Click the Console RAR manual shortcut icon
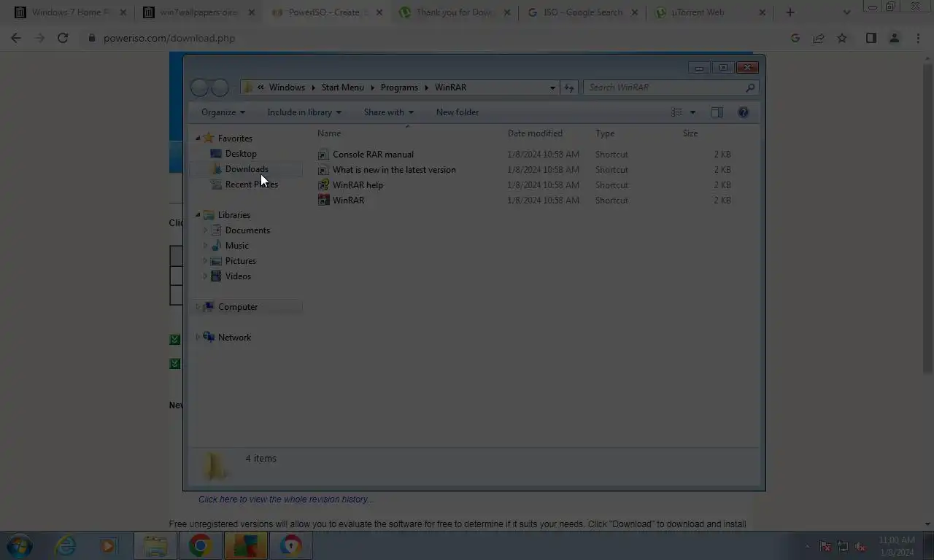This screenshot has height=560, width=934. click(324, 155)
